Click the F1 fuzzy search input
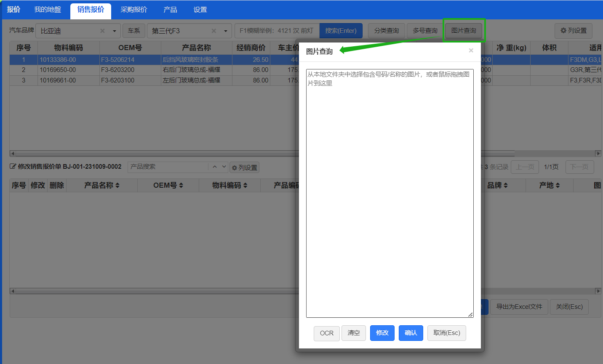Viewport: 603px width, 364px height. [x=277, y=31]
